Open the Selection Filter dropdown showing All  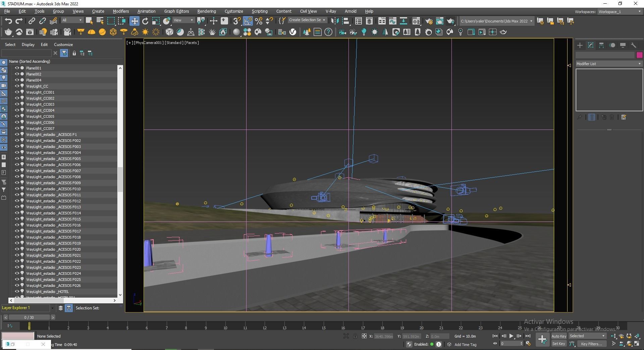pyautogui.click(x=71, y=20)
